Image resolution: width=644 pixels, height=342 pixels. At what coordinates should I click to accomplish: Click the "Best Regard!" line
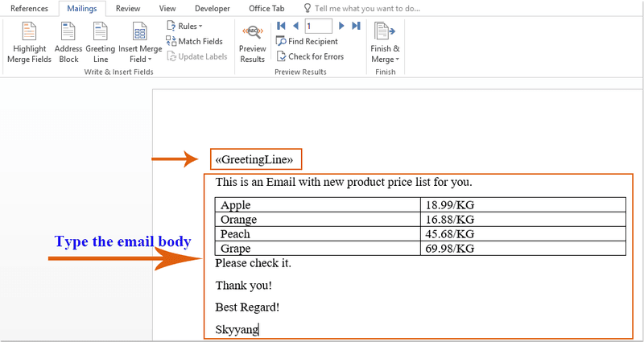tap(247, 307)
